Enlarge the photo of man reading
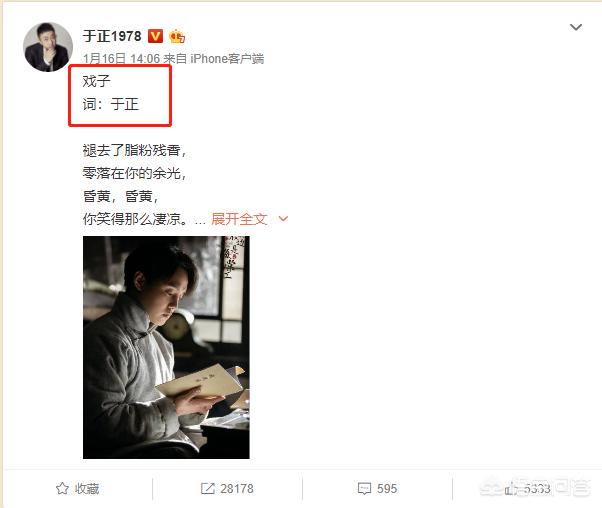This screenshot has height=508, width=602. pos(166,347)
